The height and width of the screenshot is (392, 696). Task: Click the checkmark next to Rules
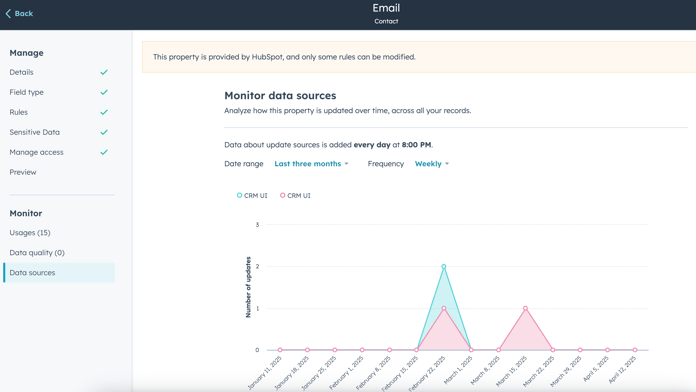pyautogui.click(x=104, y=112)
